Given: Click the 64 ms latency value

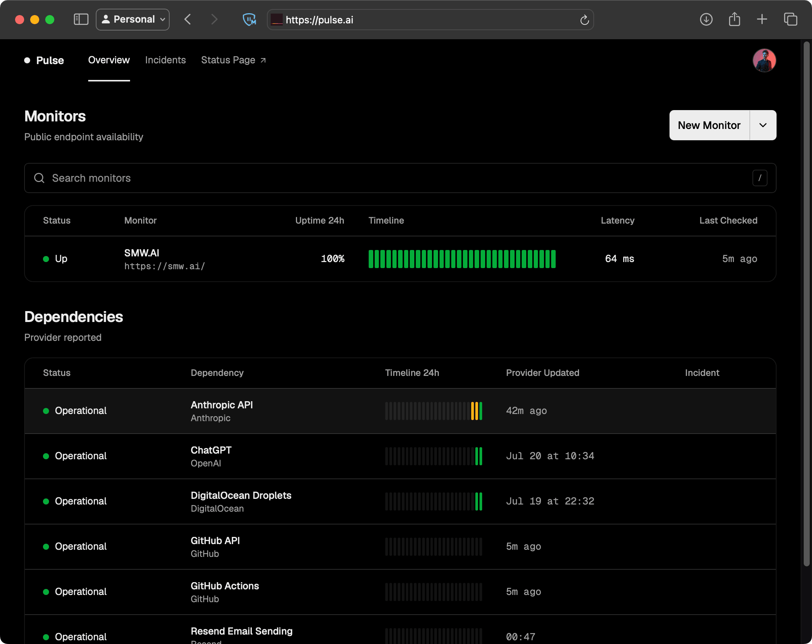Looking at the screenshot, I should click(x=619, y=259).
